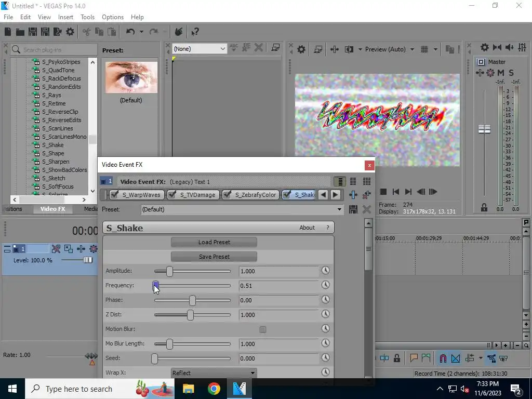
Task: Show the previous plug-in in the chain with the left arrow
Action: [323, 195]
